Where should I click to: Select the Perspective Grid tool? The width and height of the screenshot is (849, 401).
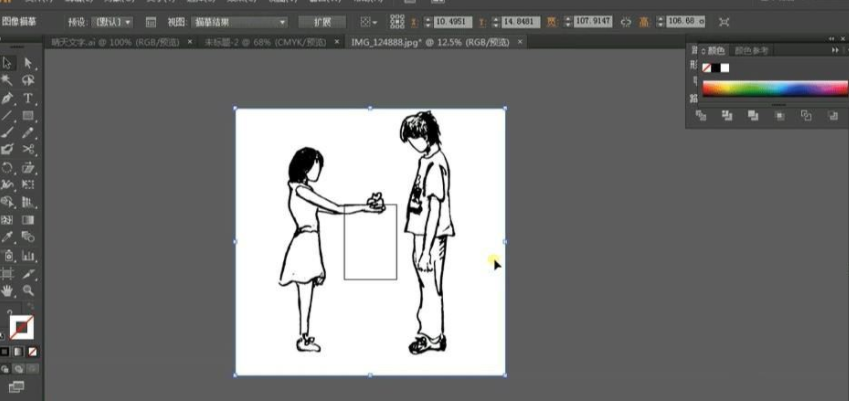click(28, 202)
